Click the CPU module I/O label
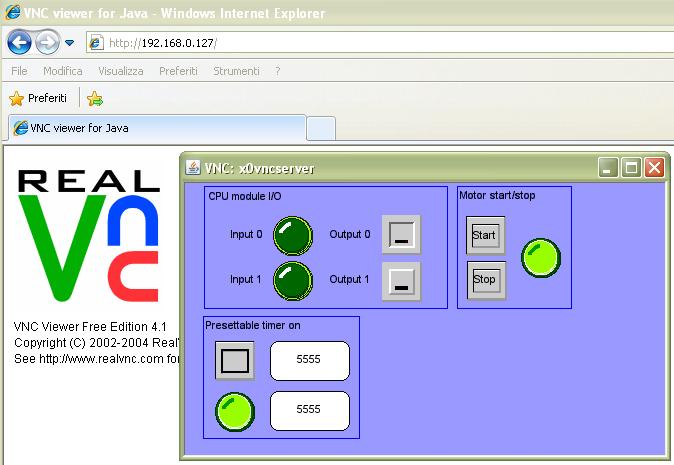The image size is (674, 465). (245, 196)
